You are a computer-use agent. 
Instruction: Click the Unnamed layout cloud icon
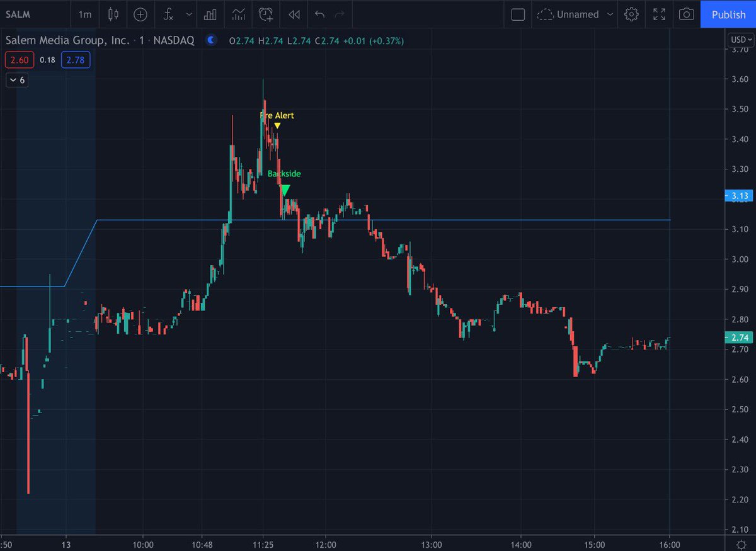[x=545, y=14]
